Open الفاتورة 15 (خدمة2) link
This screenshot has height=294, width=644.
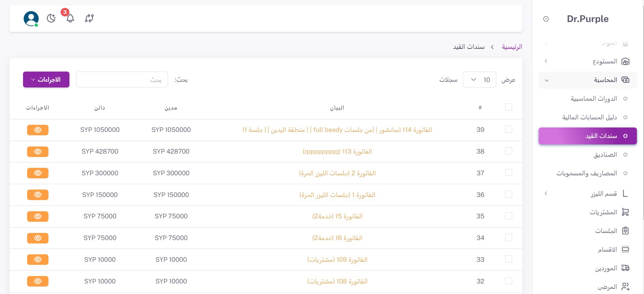[x=337, y=216]
